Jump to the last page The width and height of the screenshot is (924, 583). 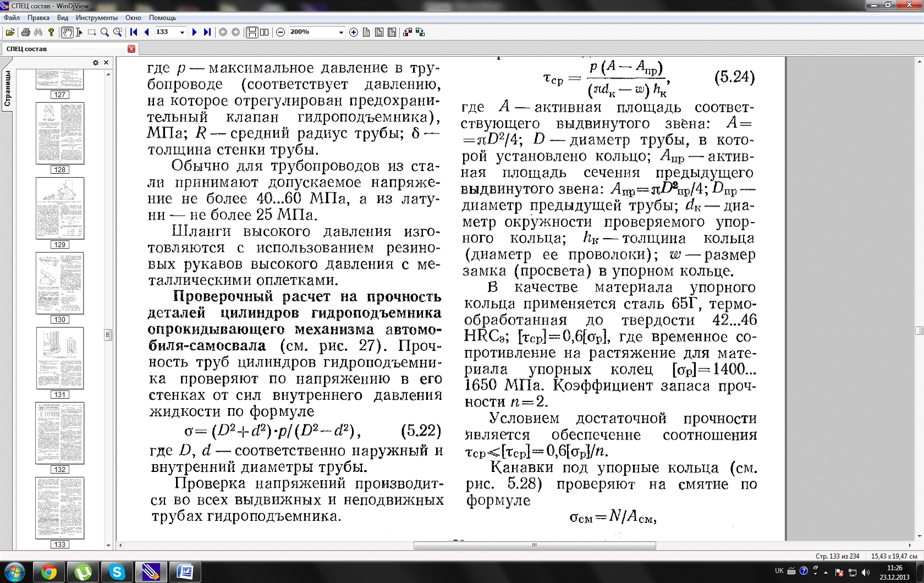pos(207,32)
